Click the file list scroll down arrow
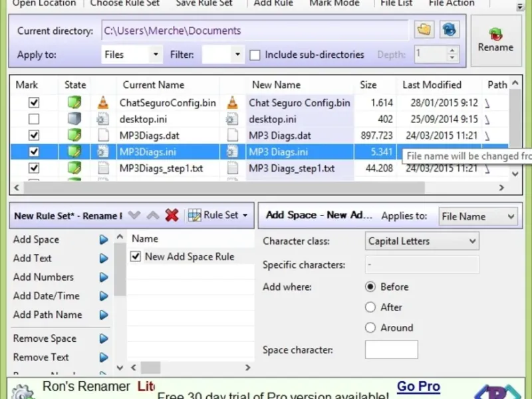Viewport: 532px width, 399px height. click(515, 174)
